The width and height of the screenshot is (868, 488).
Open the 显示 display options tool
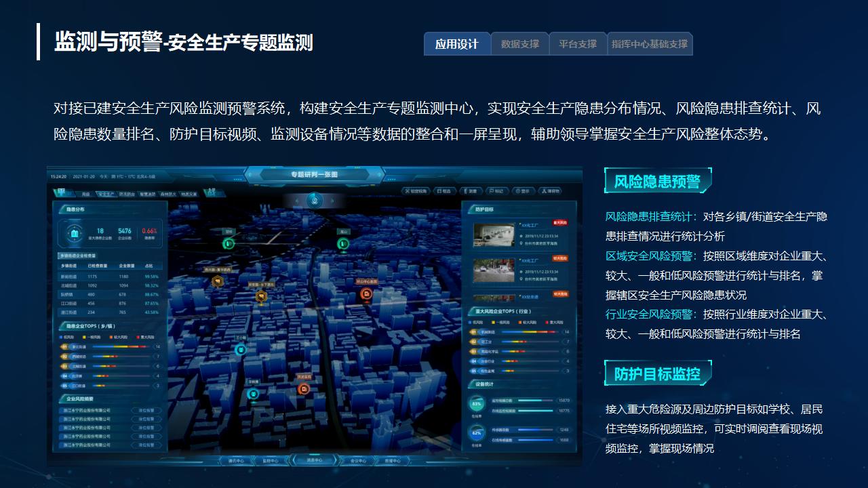(522, 191)
